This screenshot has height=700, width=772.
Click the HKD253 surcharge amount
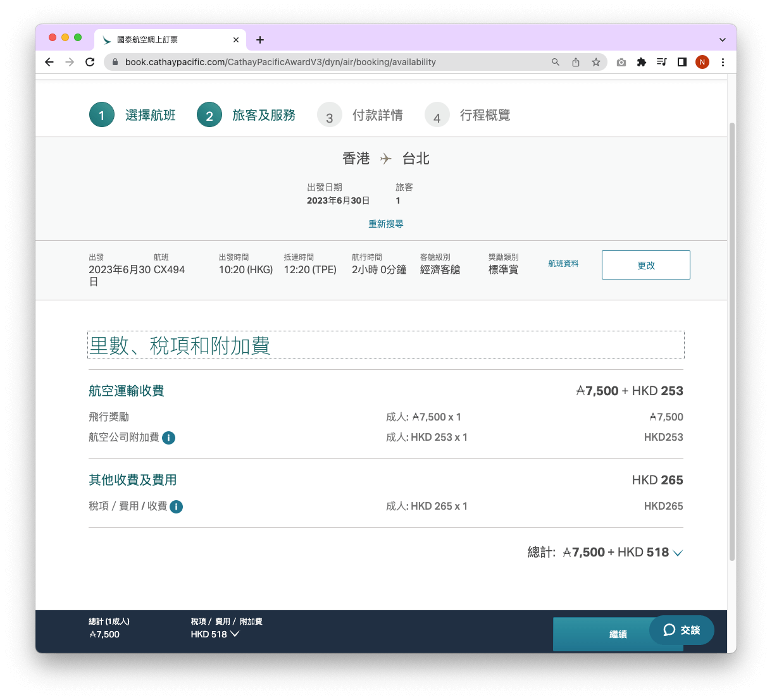point(664,437)
